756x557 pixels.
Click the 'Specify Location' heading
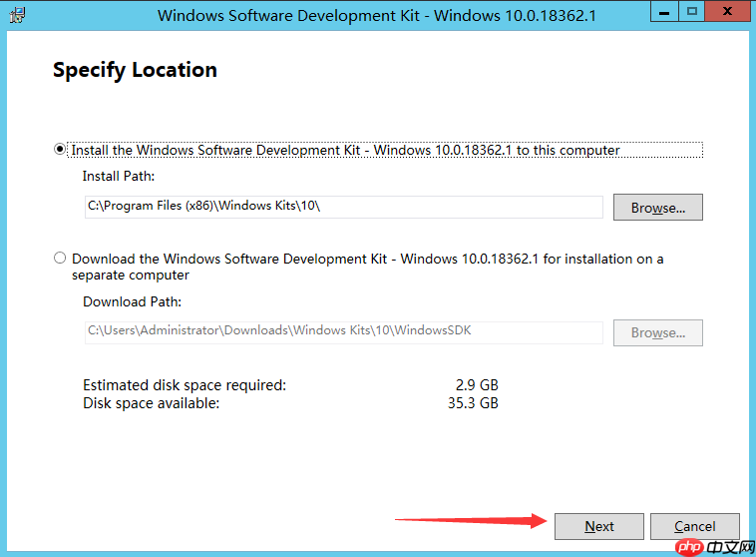135,71
